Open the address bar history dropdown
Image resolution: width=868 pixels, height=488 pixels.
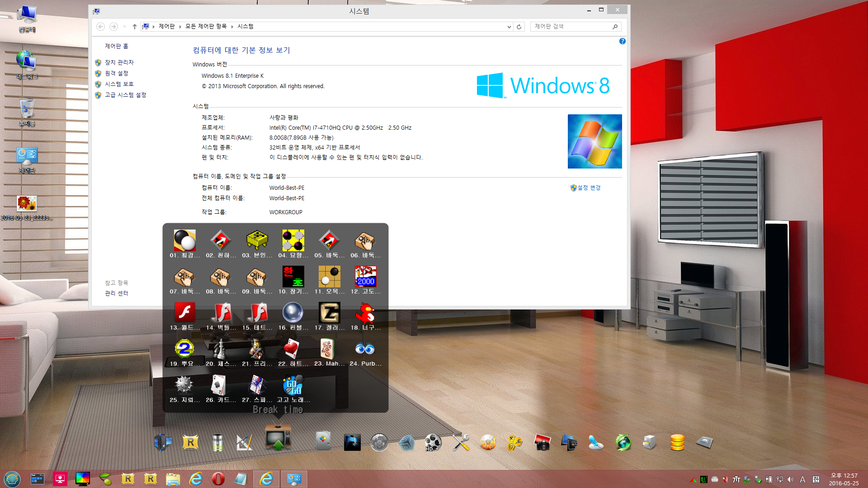click(509, 27)
